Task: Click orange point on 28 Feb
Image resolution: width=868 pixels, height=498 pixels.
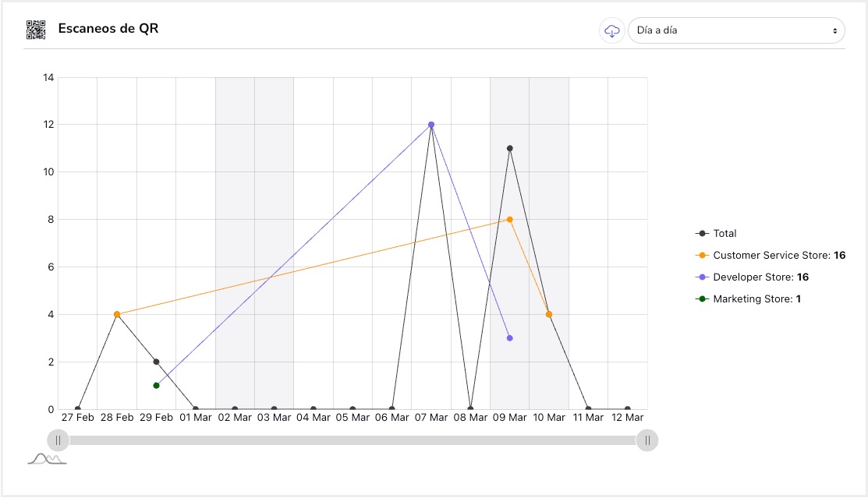Action: pos(117,314)
